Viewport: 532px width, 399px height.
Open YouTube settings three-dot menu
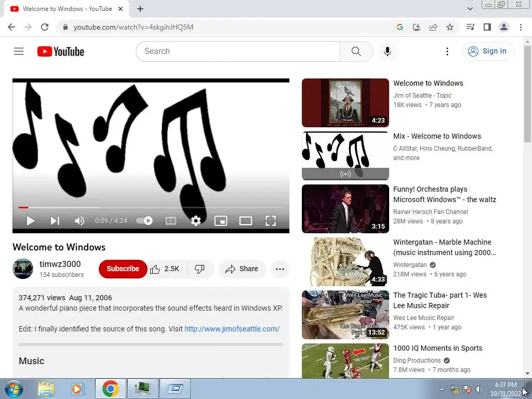[447, 51]
